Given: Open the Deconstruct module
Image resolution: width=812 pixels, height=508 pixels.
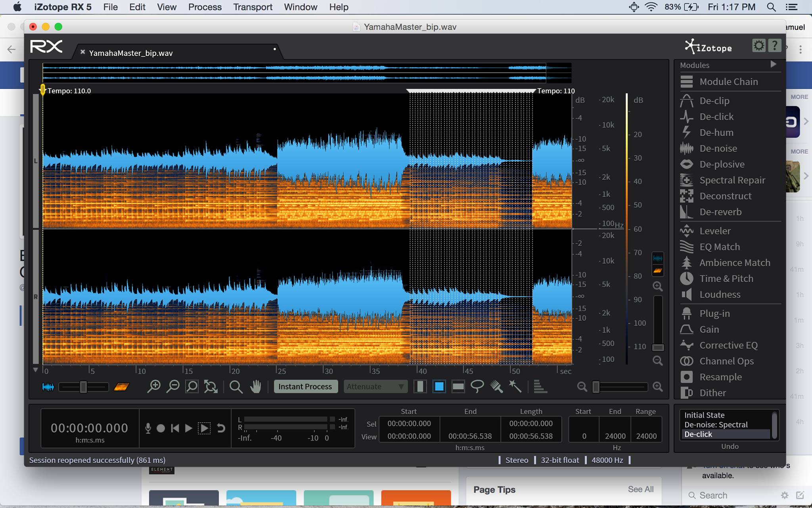Looking at the screenshot, I should [725, 196].
